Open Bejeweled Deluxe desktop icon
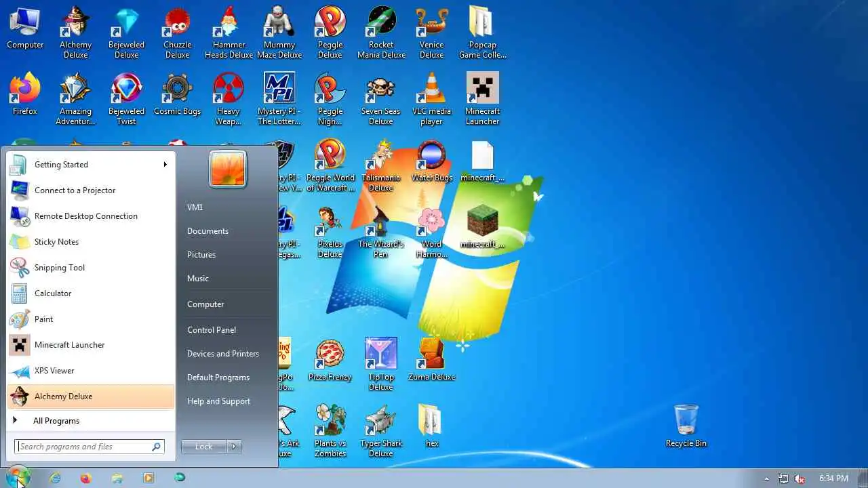The image size is (868, 488). click(x=126, y=32)
